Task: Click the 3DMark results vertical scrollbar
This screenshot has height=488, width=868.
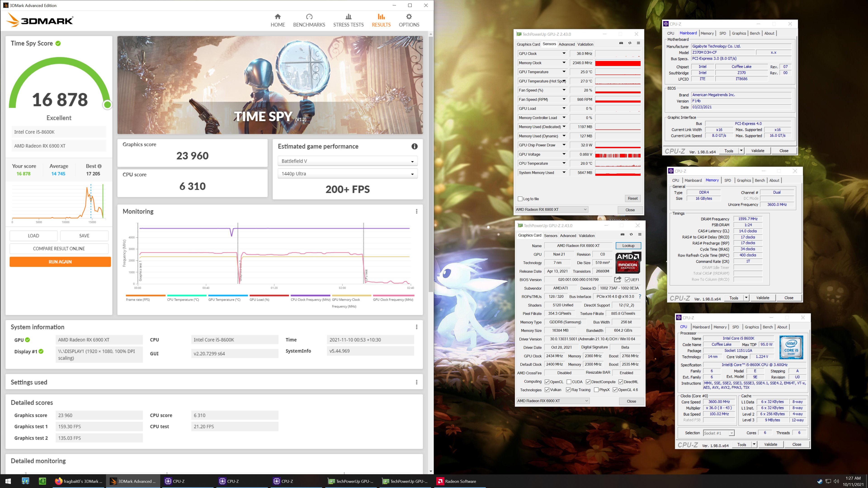Action: 431,164
